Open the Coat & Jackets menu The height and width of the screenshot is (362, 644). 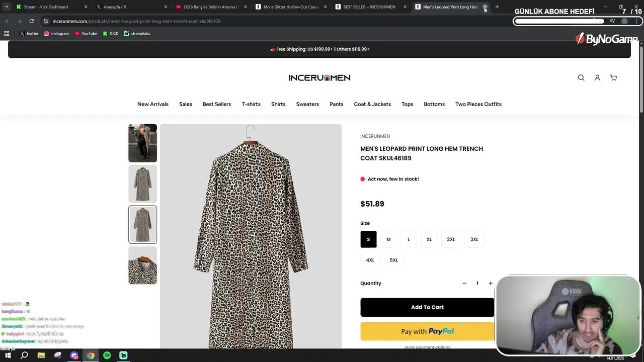tap(372, 104)
